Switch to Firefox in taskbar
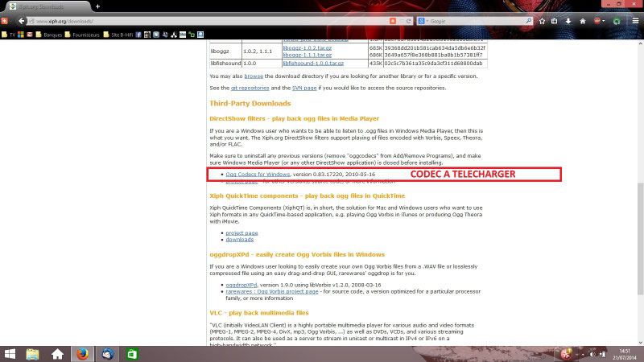 pyautogui.click(x=82, y=354)
